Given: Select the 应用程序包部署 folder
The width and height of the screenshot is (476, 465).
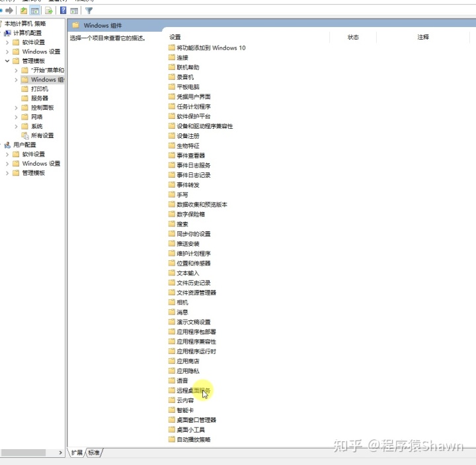Looking at the screenshot, I should pos(196,332).
